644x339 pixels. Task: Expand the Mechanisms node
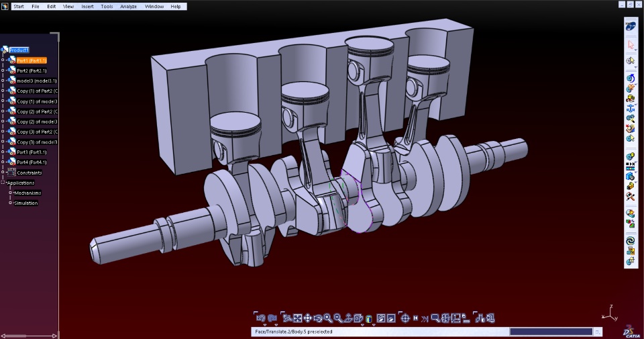coord(11,193)
